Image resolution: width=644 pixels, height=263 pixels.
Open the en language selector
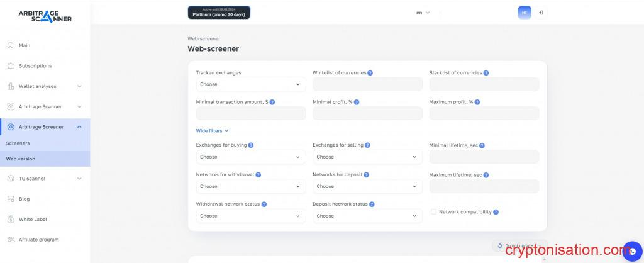tap(423, 13)
